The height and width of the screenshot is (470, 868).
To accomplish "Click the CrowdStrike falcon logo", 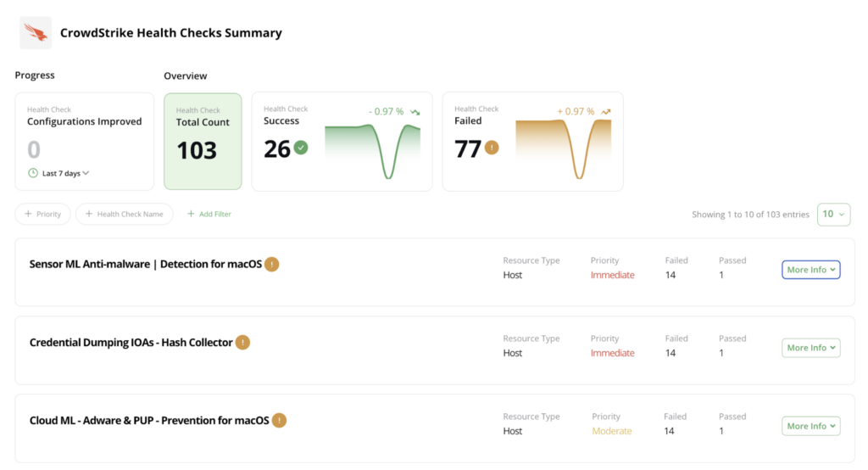I will (x=36, y=33).
